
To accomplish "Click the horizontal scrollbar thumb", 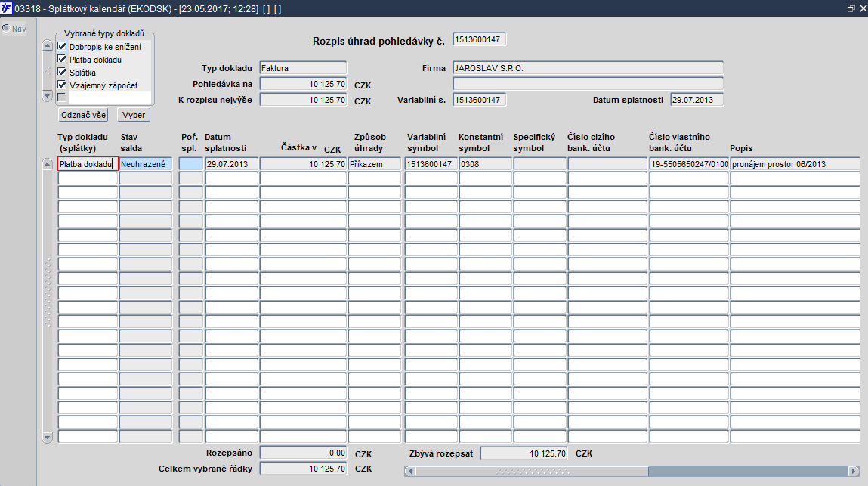I will [532, 471].
